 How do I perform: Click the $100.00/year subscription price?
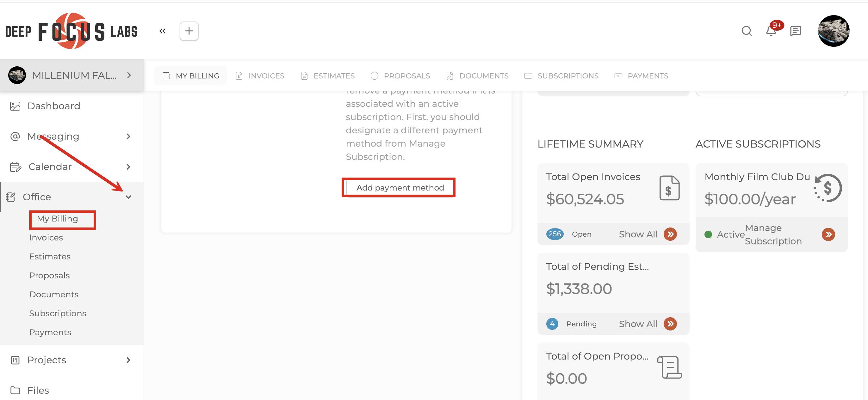coord(750,199)
